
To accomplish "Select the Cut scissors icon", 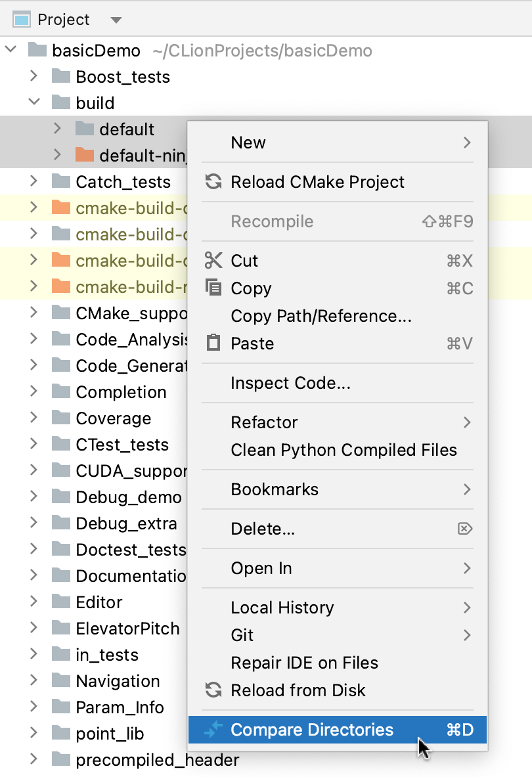I will pyautogui.click(x=213, y=261).
